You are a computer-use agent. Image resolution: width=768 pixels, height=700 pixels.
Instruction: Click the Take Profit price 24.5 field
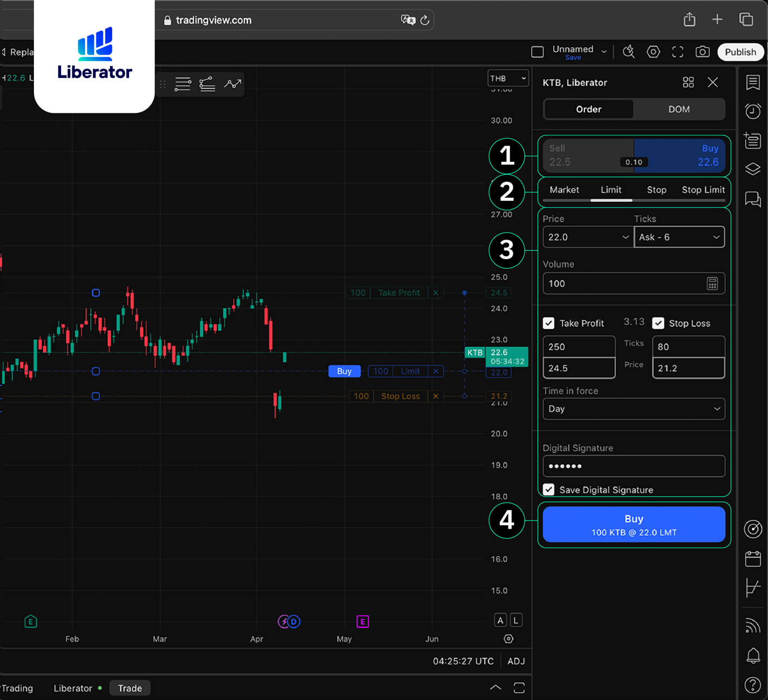point(579,368)
